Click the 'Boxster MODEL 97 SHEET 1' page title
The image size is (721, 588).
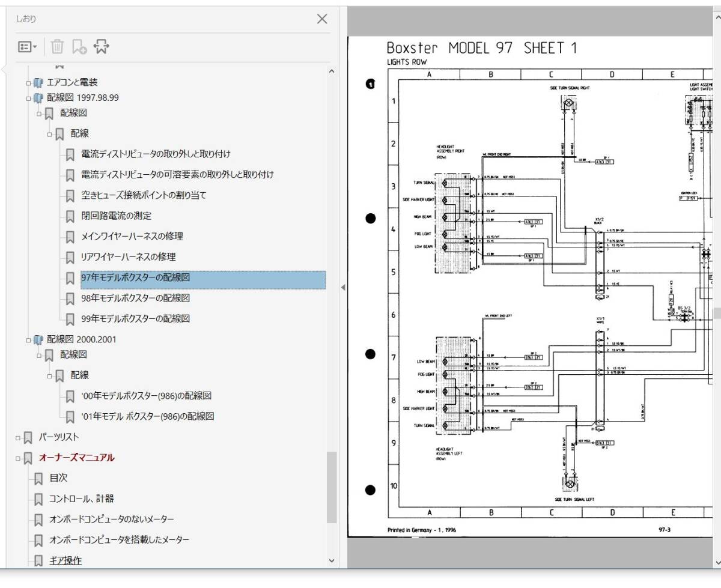tap(481, 48)
